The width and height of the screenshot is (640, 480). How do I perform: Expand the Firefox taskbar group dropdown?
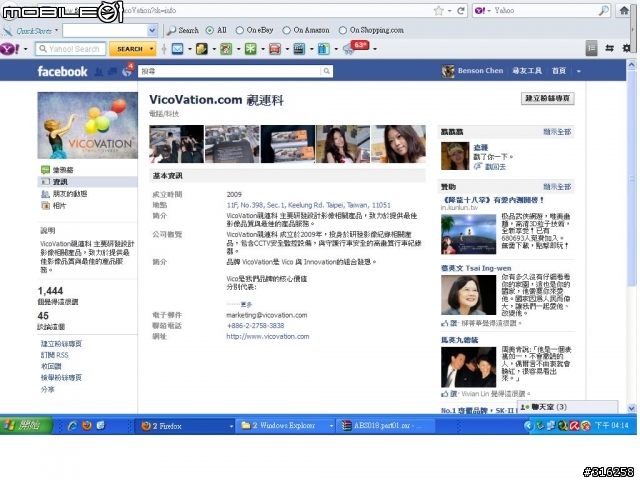[x=231, y=426]
